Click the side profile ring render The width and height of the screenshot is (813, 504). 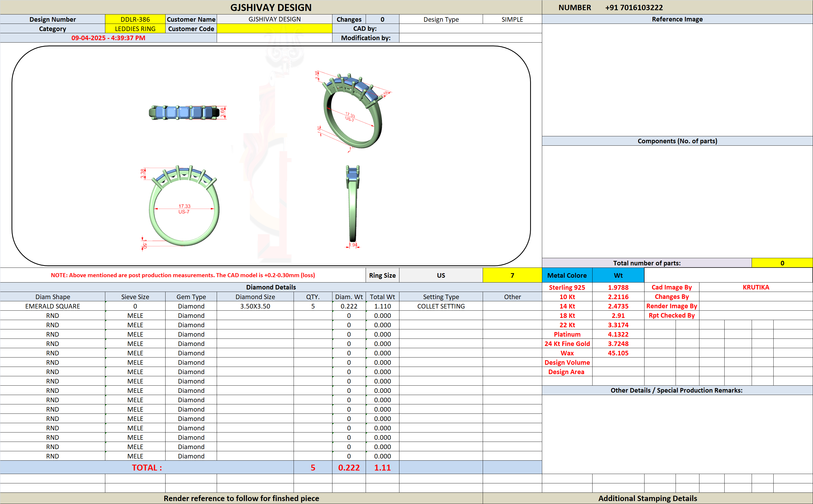tap(352, 207)
